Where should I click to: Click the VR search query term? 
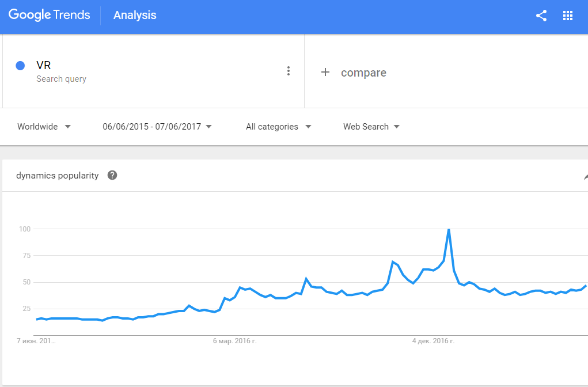pos(44,65)
